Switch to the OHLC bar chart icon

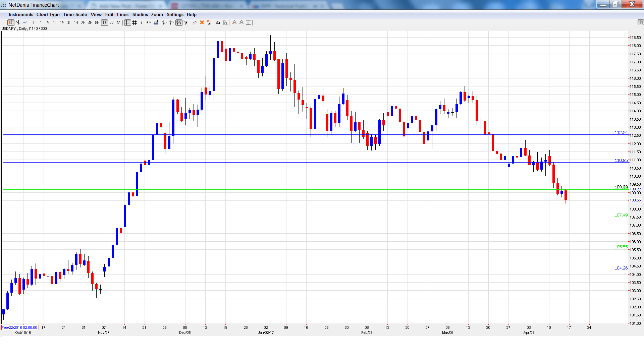[x=18, y=22]
